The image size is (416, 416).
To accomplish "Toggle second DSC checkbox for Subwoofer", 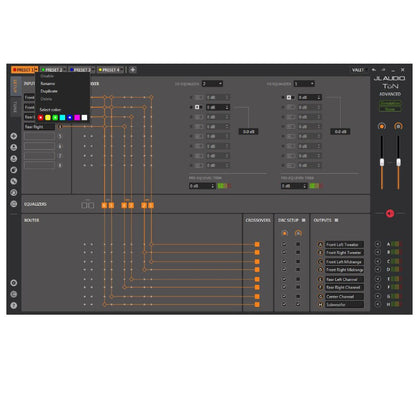I will (x=298, y=304).
